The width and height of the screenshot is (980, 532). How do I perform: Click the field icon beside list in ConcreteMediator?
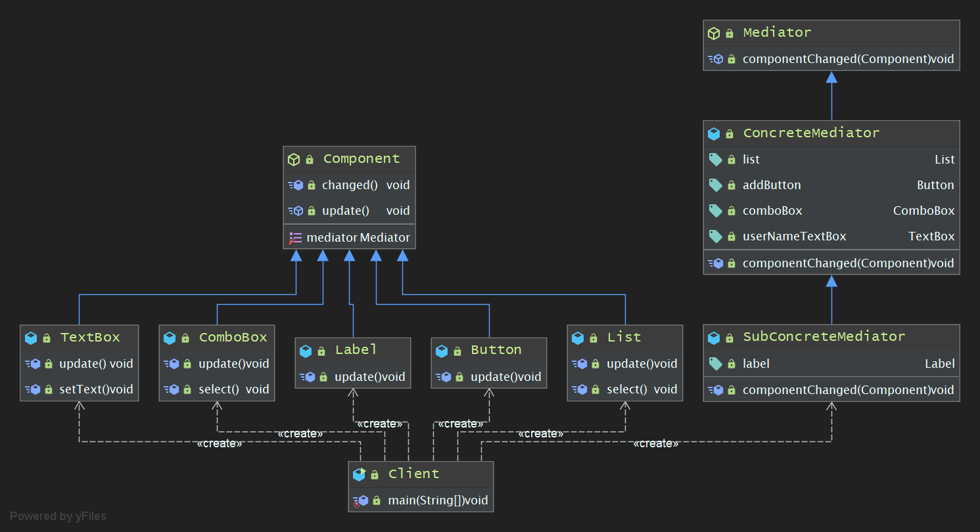coord(715,160)
